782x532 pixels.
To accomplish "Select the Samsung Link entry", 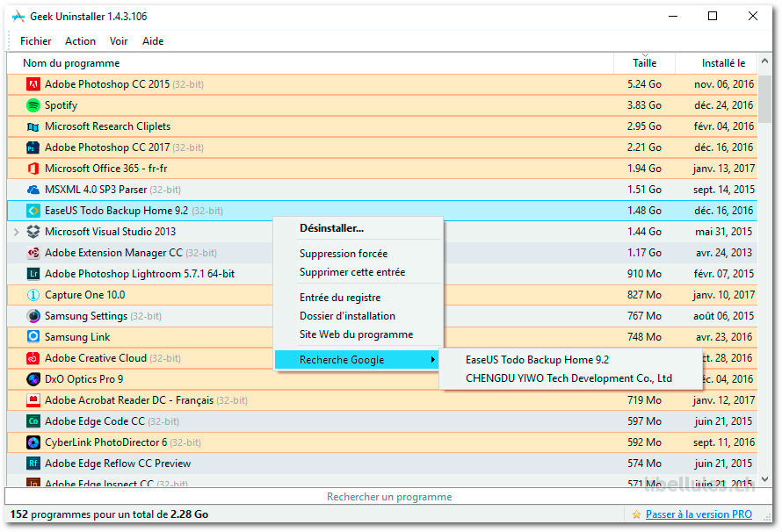I will click(382, 337).
